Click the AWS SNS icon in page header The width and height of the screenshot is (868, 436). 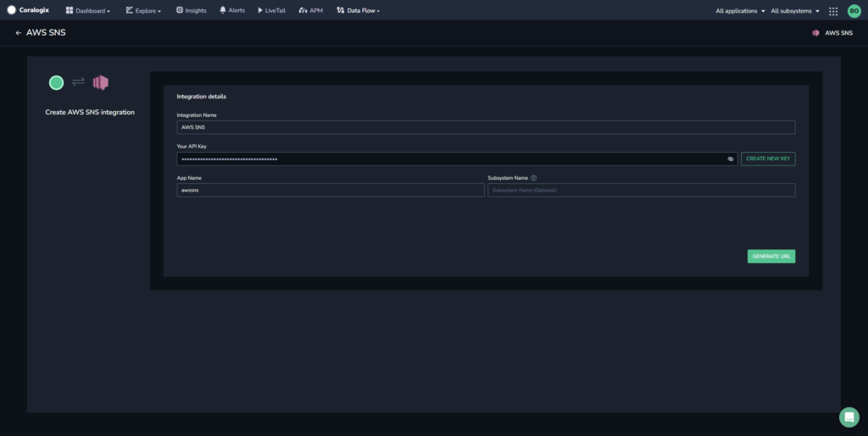[x=815, y=33]
